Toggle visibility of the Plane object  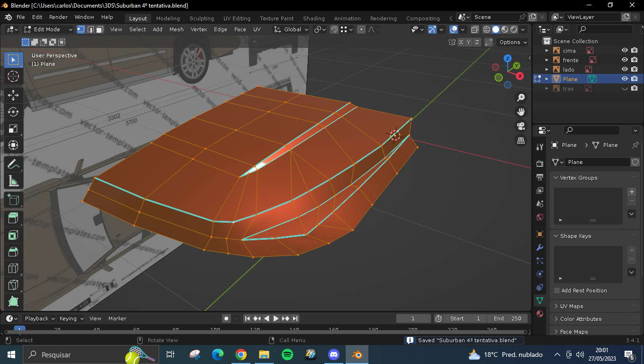click(625, 79)
